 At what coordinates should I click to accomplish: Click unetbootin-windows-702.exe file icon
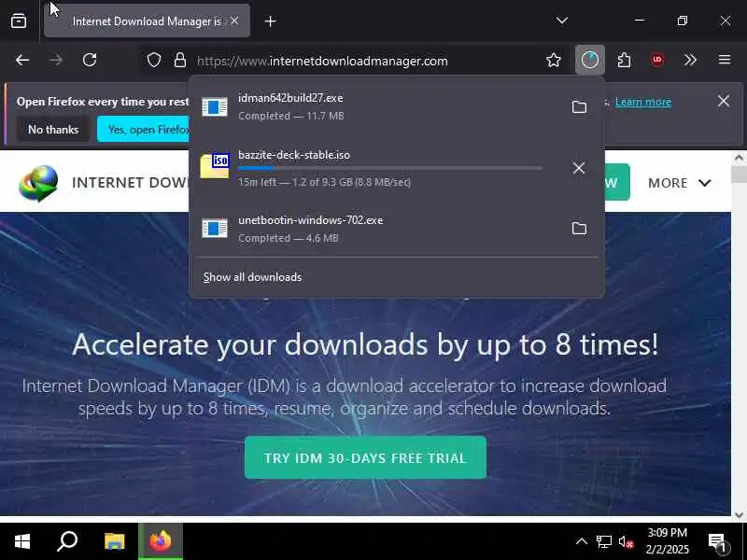[x=215, y=229]
